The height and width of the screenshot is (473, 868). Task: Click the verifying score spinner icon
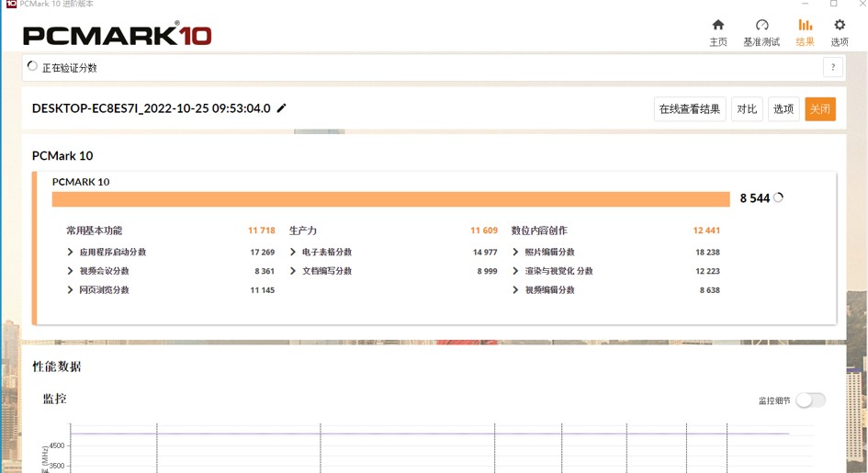click(32, 66)
